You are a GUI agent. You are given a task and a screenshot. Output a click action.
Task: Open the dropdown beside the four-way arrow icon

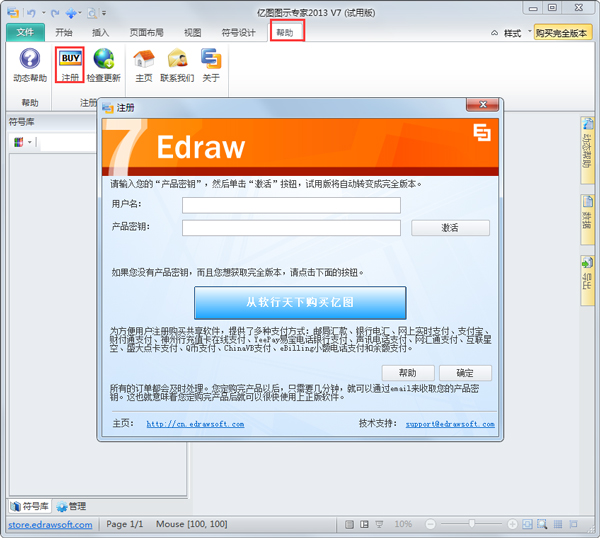pyautogui.click(x=80, y=13)
